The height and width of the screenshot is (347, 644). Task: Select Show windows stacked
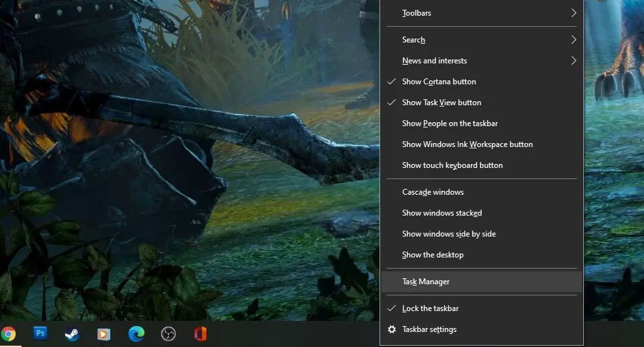(481, 213)
